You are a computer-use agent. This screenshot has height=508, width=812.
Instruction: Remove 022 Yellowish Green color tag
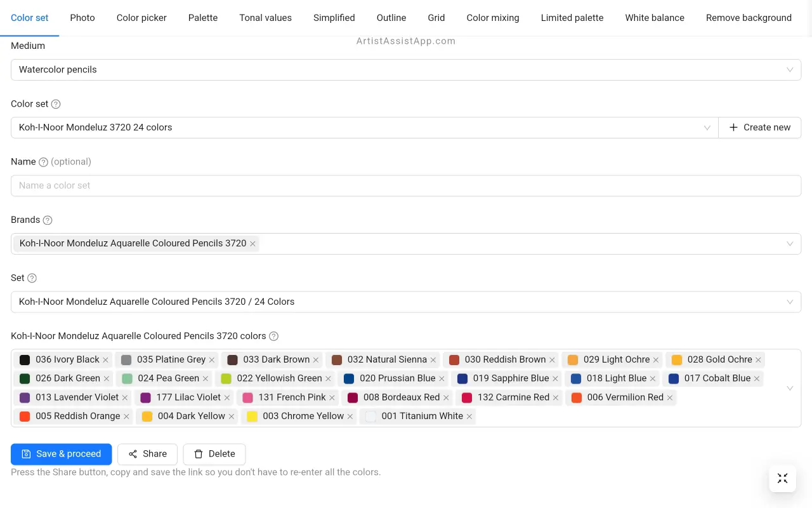[328, 379]
